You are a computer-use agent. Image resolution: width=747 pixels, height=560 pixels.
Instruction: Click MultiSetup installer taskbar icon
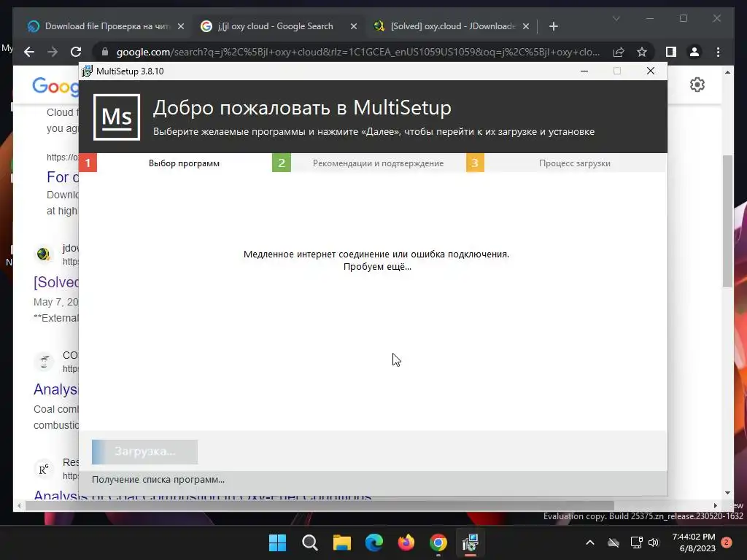pos(471,542)
